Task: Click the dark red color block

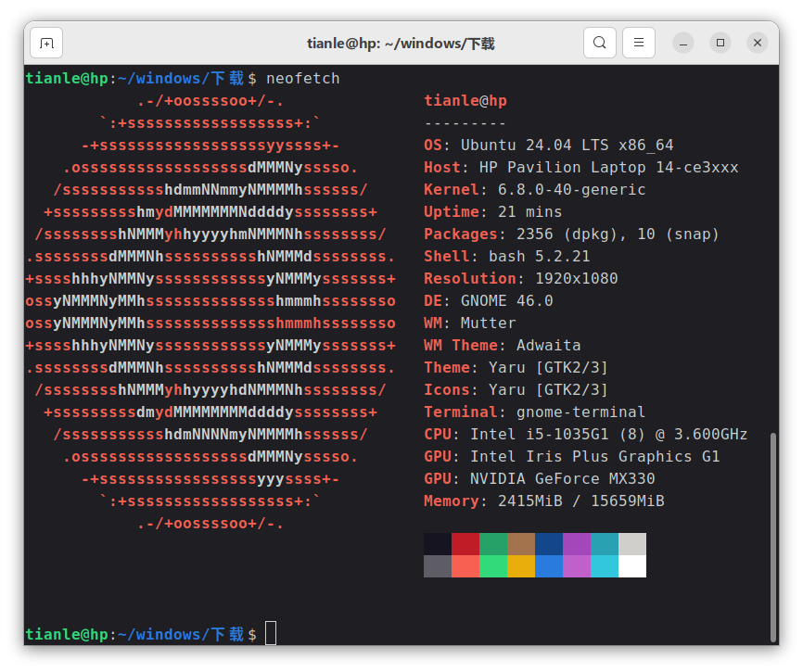Action: 465,544
